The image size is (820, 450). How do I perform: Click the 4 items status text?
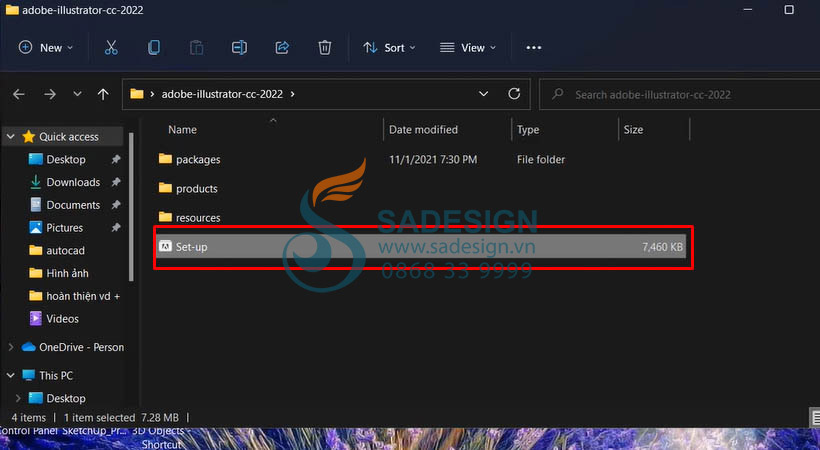pyautogui.click(x=29, y=418)
